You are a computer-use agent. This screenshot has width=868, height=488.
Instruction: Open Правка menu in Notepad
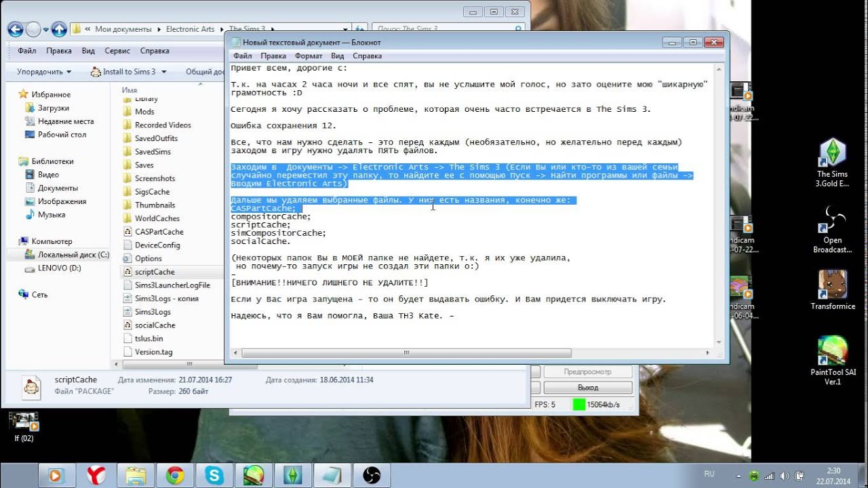pyautogui.click(x=273, y=56)
